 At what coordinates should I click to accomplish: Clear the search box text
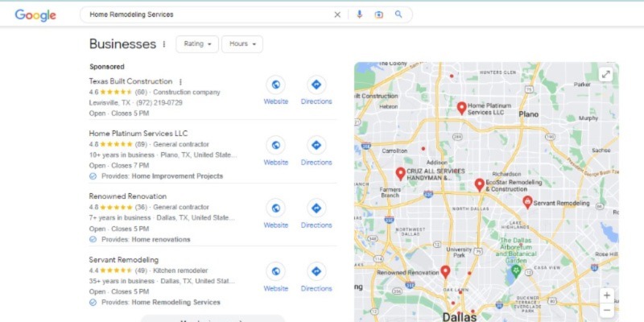[x=337, y=14]
